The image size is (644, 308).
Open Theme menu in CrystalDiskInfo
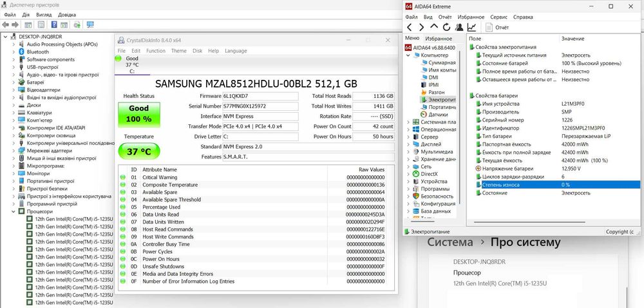[x=178, y=51]
